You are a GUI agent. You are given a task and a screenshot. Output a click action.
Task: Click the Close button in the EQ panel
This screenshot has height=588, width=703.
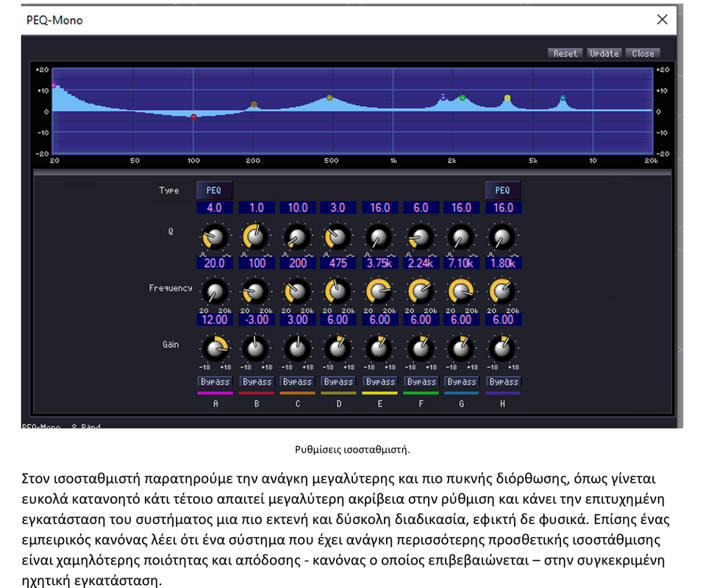pos(642,53)
